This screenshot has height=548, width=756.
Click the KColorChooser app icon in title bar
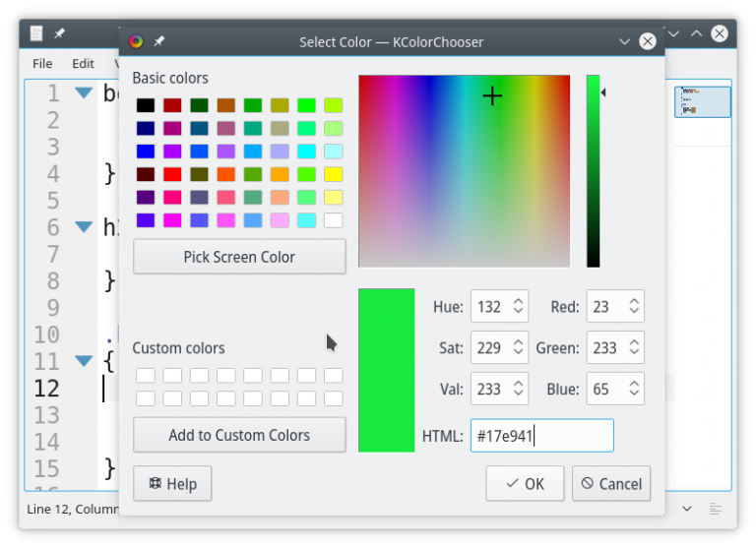(x=137, y=41)
